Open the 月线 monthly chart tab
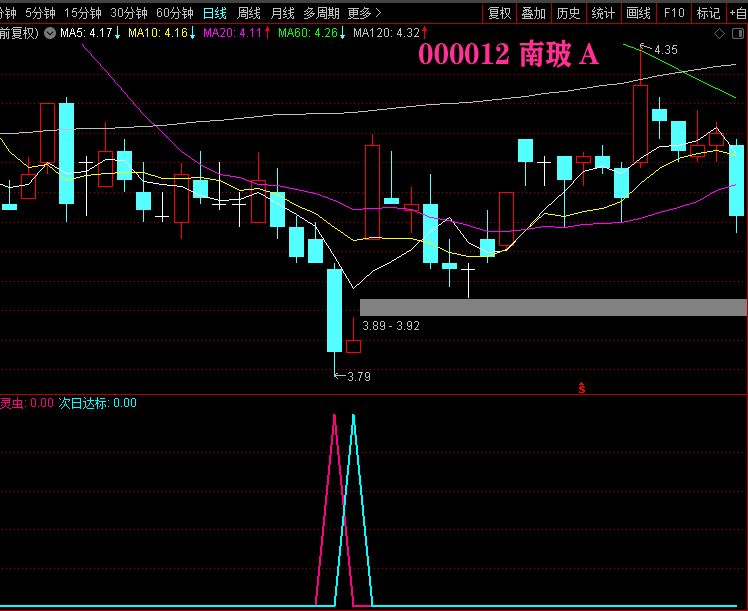Screen dimensions: 748x611 coord(282,13)
